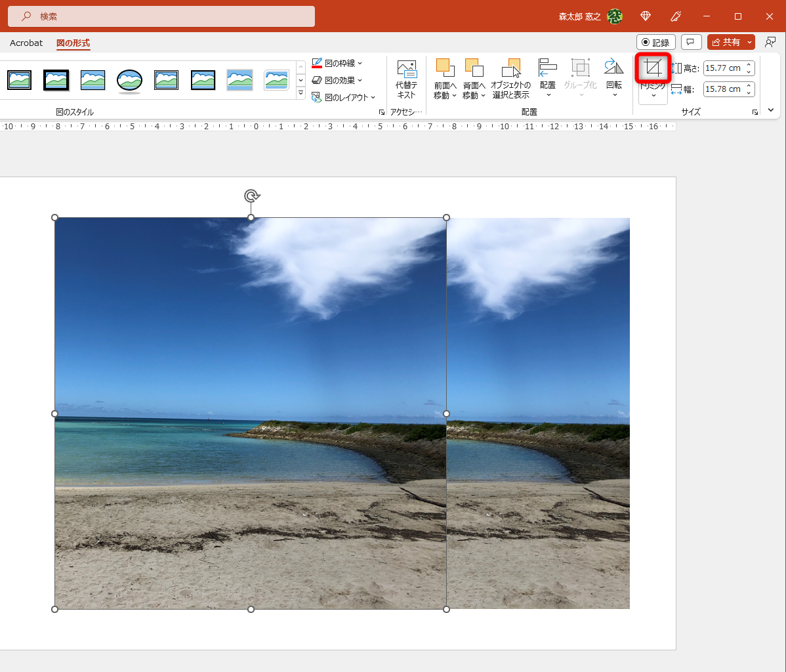Image resolution: width=786 pixels, height=672 pixels.
Task: Open Picture Layout (図のレイアウト) menu
Action: (x=343, y=97)
